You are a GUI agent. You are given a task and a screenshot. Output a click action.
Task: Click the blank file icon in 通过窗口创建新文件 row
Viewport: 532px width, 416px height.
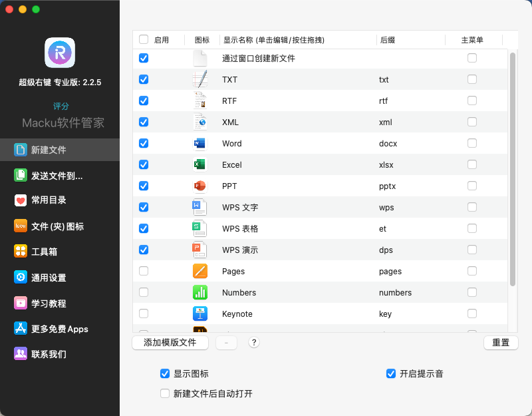(x=200, y=59)
